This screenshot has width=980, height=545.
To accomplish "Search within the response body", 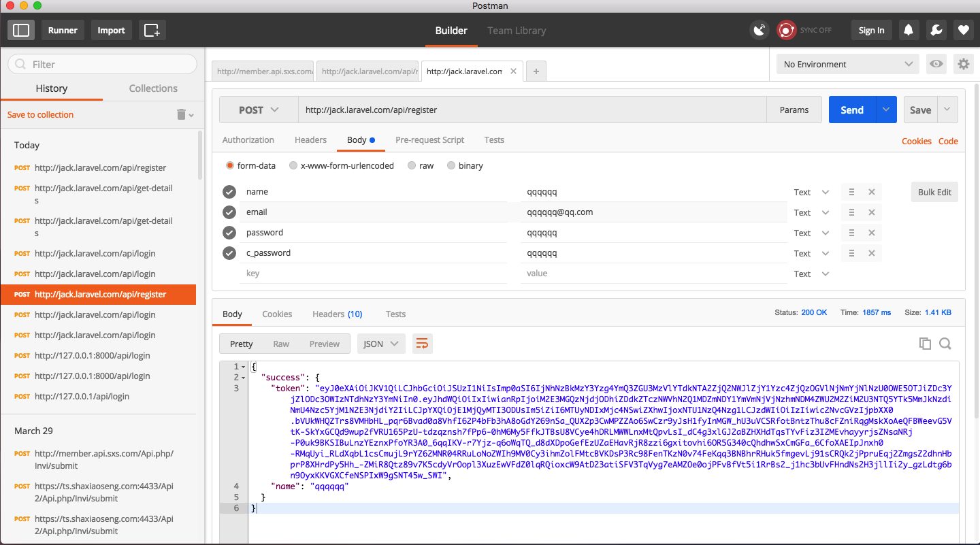I will tap(945, 344).
